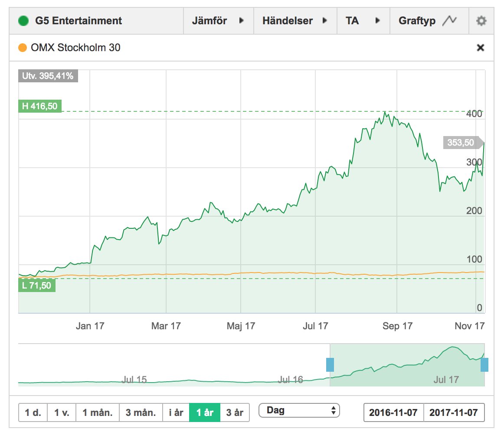Switch to the i år view
This screenshot has height=435, width=504.
point(176,412)
